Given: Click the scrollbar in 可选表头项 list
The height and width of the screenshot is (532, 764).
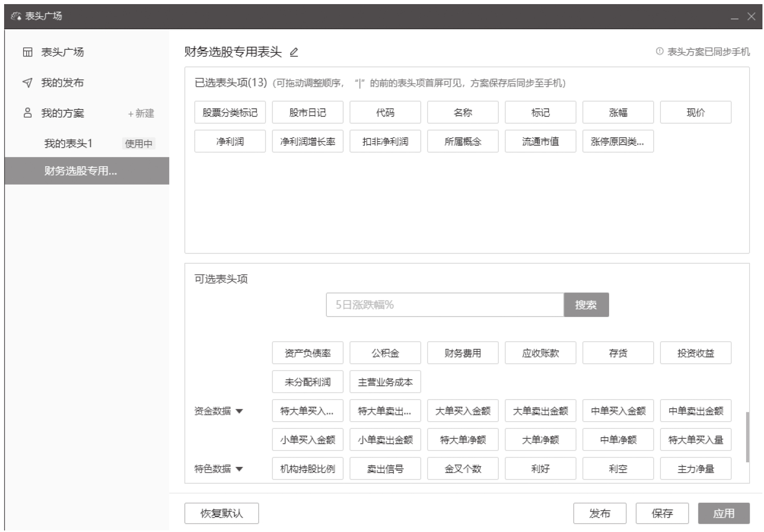Looking at the screenshot, I should pyautogui.click(x=747, y=437).
